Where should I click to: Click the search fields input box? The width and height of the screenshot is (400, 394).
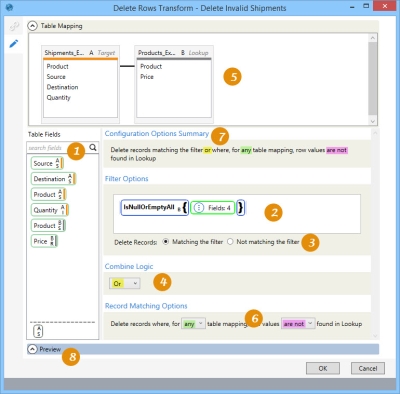(58, 148)
